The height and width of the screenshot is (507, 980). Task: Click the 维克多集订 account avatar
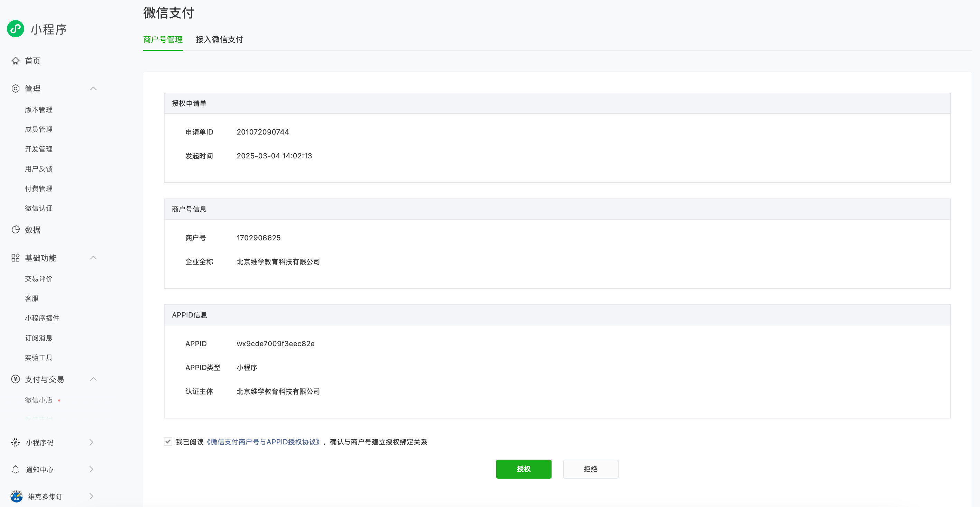coord(16,496)
